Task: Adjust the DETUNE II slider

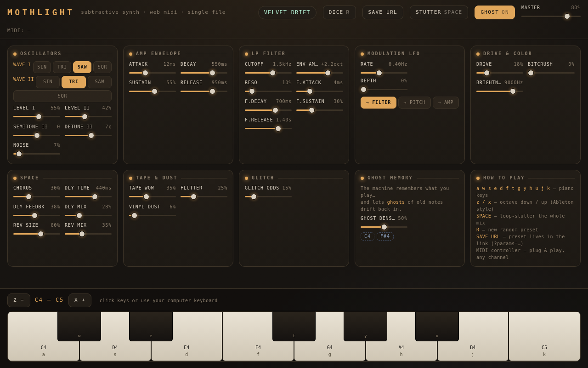Action: coord(88,135)
